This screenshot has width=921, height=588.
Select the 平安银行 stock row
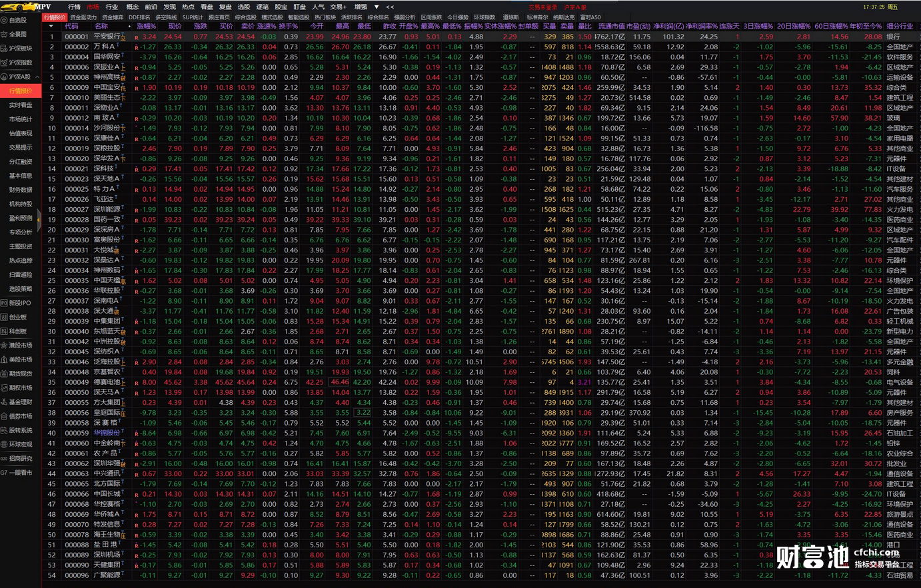click(107, 37)
